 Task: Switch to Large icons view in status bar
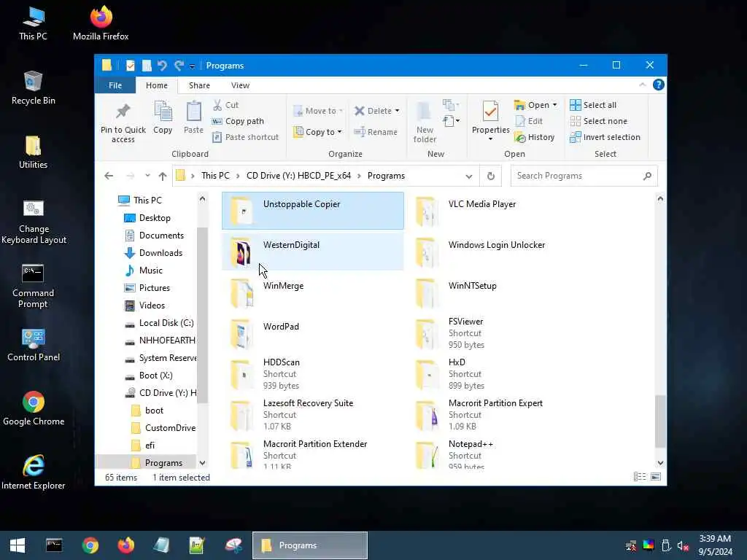656,477
